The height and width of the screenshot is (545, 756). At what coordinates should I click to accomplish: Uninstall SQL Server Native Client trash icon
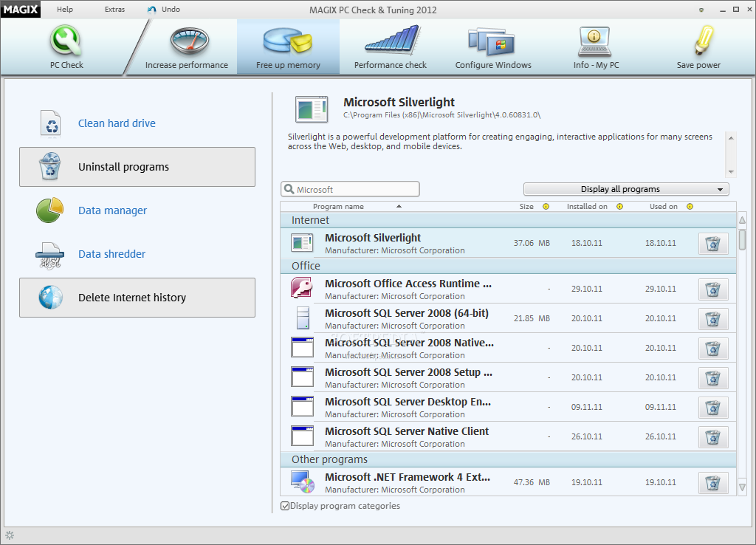coord(713,436)
